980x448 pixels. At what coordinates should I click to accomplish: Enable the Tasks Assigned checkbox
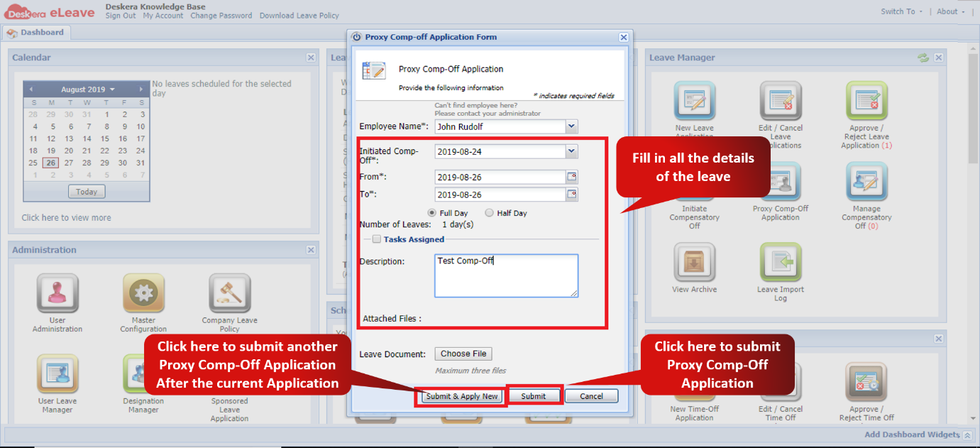click(x=376, y=239)
